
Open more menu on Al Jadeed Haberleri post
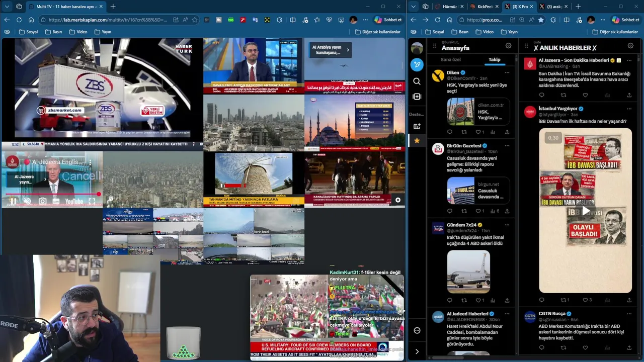pyautogui.click(x=507, y=314)
